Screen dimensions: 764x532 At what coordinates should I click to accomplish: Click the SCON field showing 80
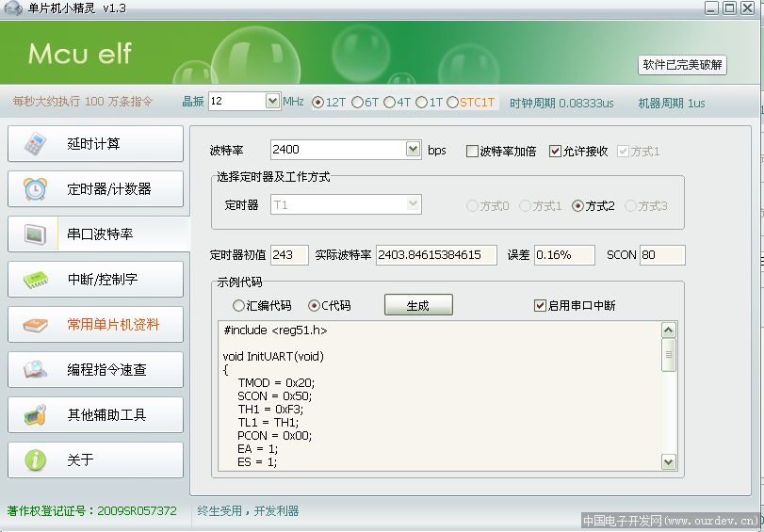[662, 255]
